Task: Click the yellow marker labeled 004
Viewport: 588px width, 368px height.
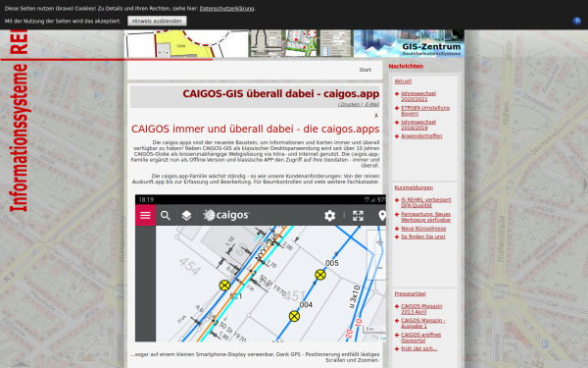Action: [x=294, y=316]
